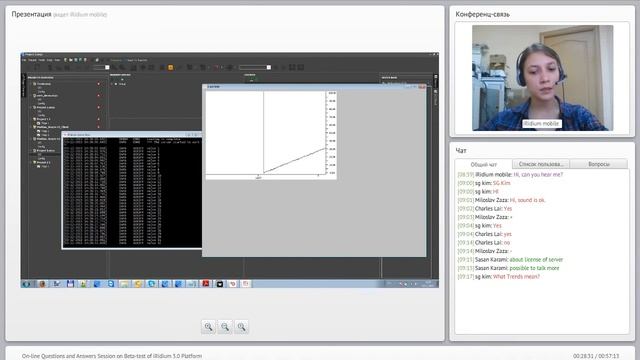The image size is (640, 360).
Task: Switch to the Общий чат tab
Action: (484, 164)
